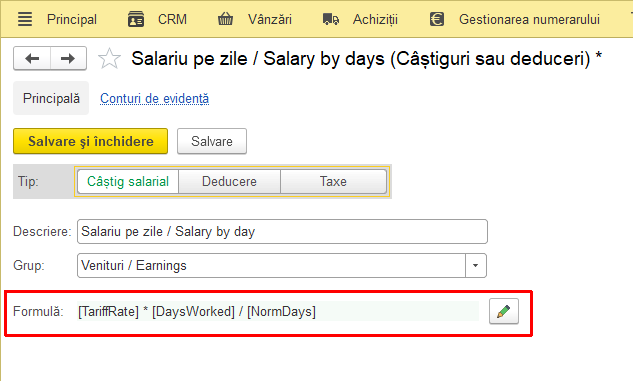This screenshot has width=633, height=381.
Task: Switch type to Deducere
Action: pyautogui.click(x=229, y=181)
